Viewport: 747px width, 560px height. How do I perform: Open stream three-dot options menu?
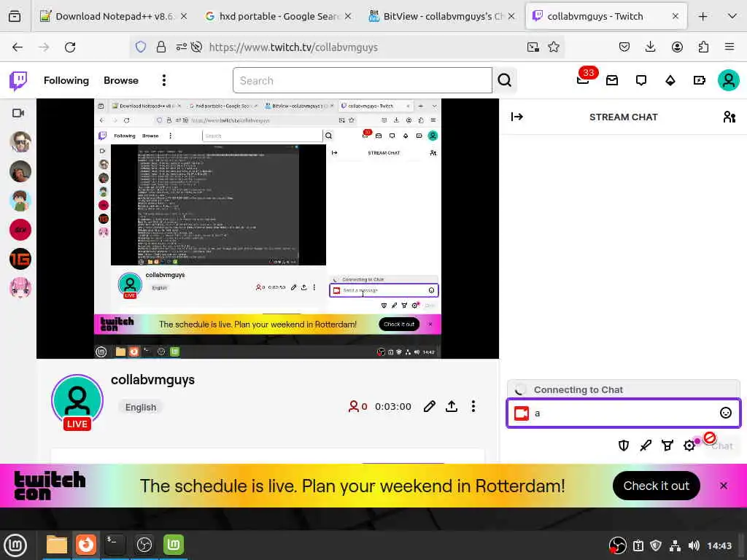473,406
